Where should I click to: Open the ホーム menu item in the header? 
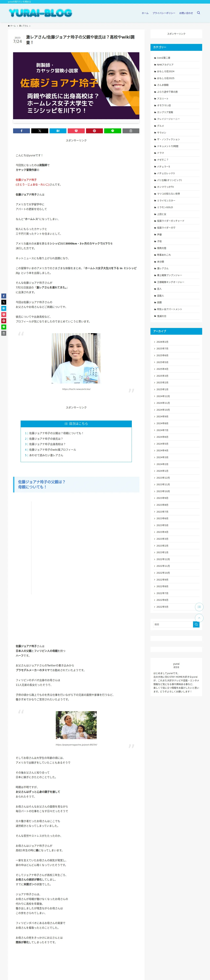coord(145,13)
